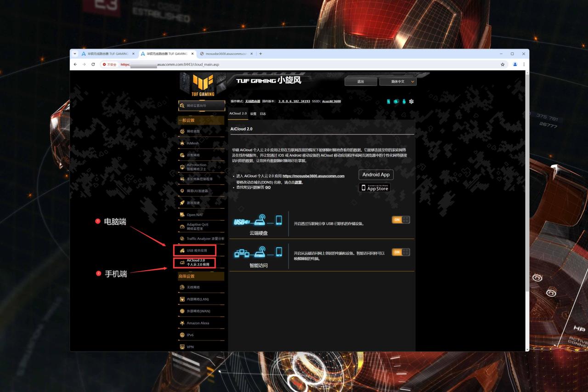
Task: Open 家长电脑控制程序 parental controls
Action: (x=201, y=179)
